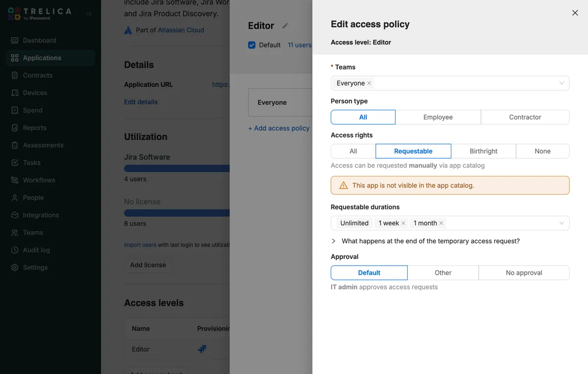Select Contractor person type
The image size is (588, 374).
(x=525, y=117)
